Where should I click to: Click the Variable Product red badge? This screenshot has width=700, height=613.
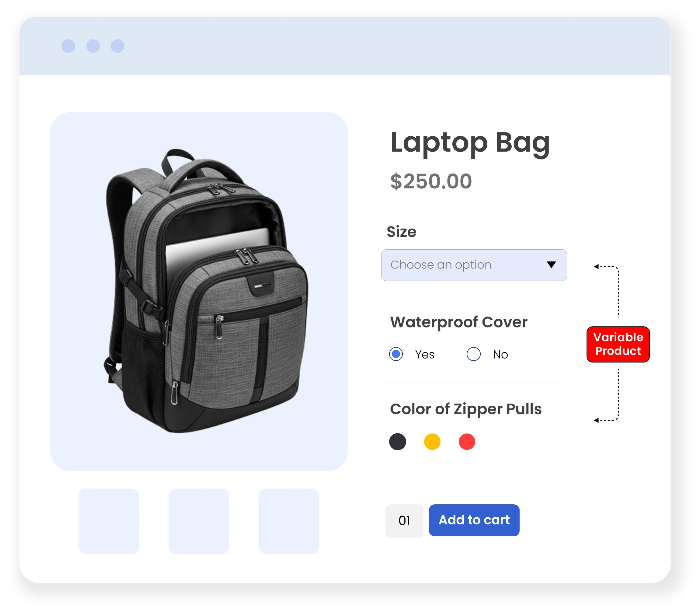618,344
